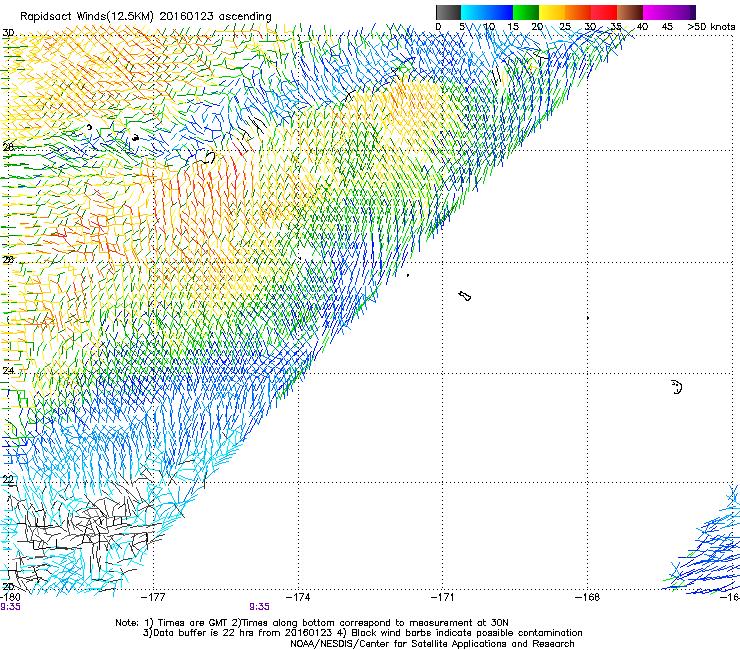Click the gray 0–5 knots legend segment
The height and width of the screenshot is (650, 740).
tap(448, 12)
